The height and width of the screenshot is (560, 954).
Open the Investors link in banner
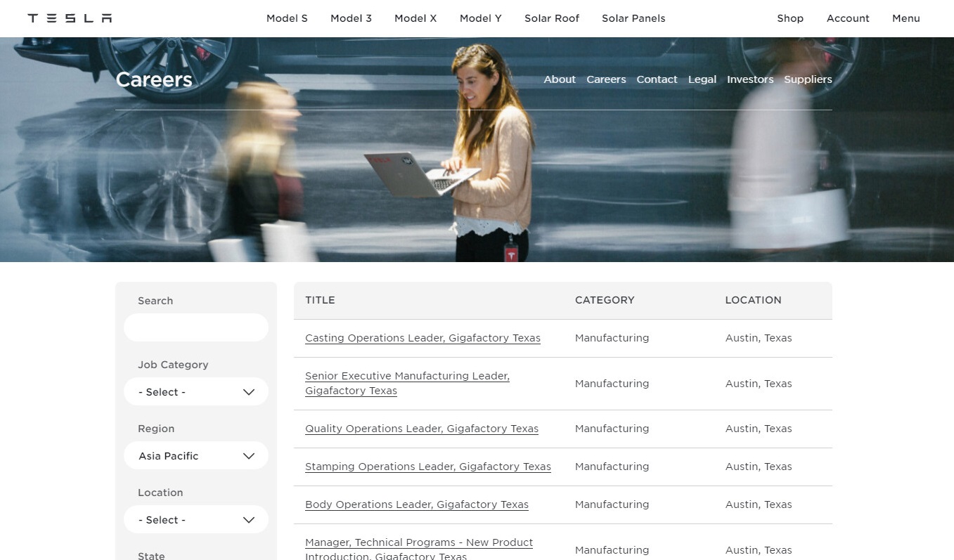750,79
